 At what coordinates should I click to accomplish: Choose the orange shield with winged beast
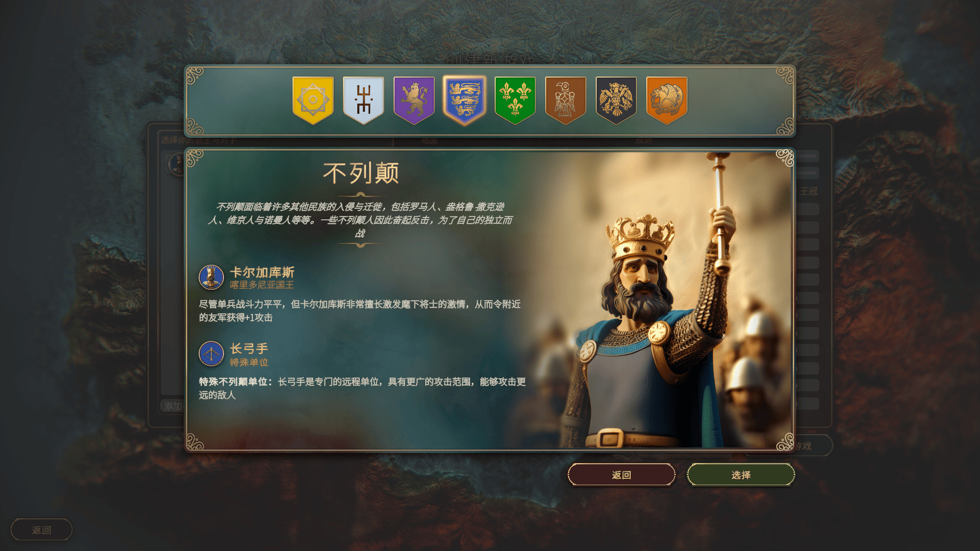tap(667, 100)
